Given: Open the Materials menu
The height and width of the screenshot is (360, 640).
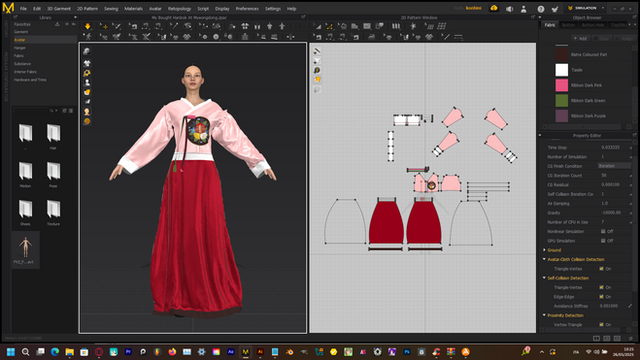Looking at the screenshot, I should (133, 9).
